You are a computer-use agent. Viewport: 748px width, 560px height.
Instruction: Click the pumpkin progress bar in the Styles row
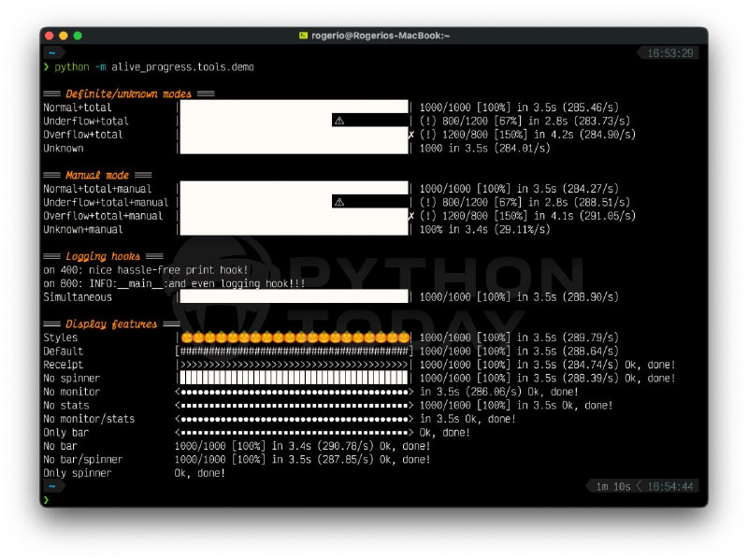click(x=295, y=337)
